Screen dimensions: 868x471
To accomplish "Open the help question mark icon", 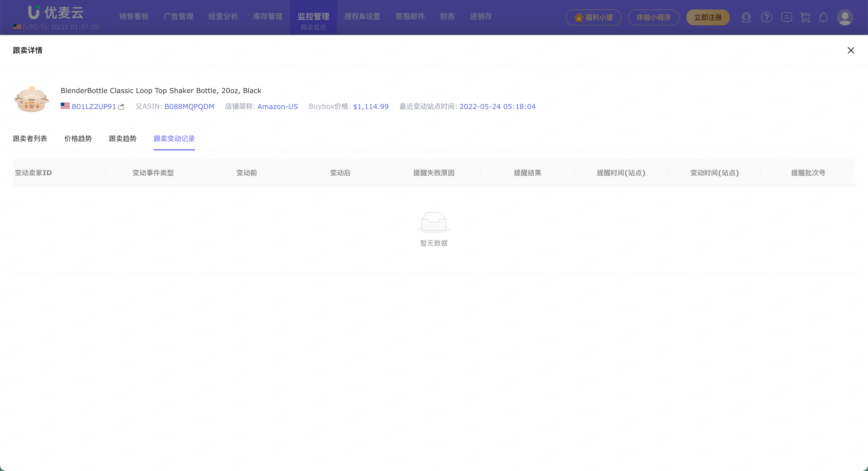I will [x=766, y=17].
